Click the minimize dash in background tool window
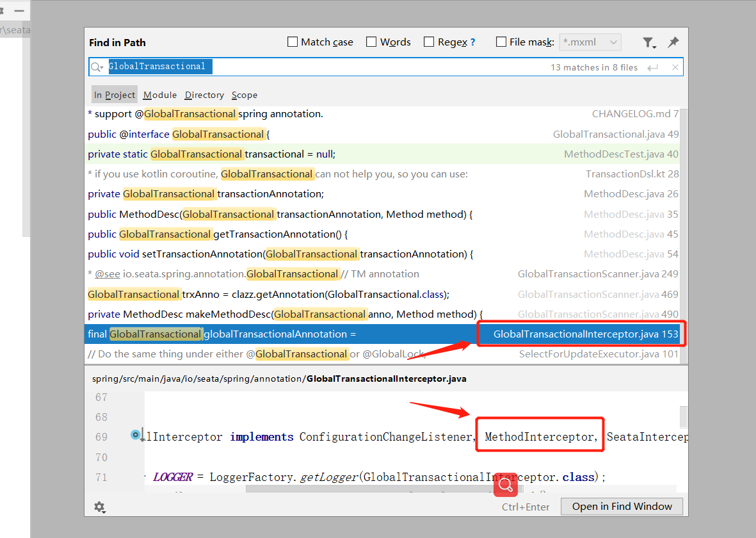 (19, 11)
